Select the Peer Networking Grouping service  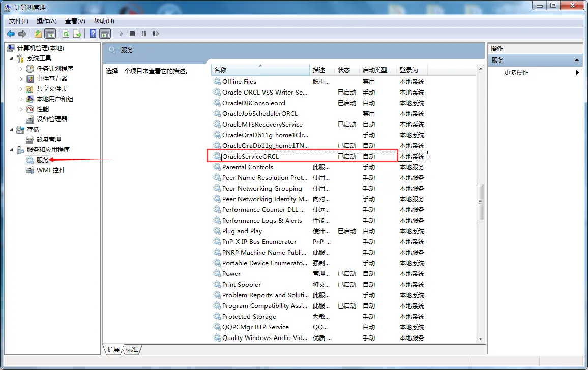pyautogui.click(x=262, y=188)
